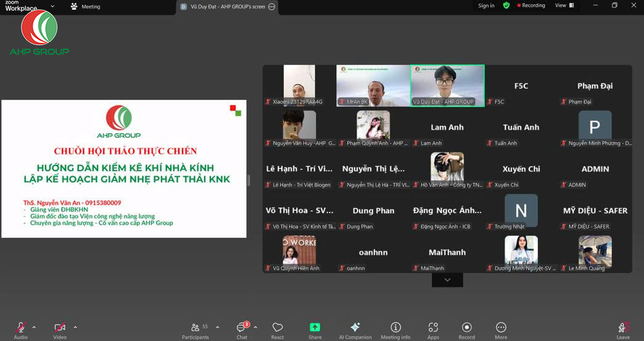
Task: Switch to the Meeting tab
Action: (85, 7)
